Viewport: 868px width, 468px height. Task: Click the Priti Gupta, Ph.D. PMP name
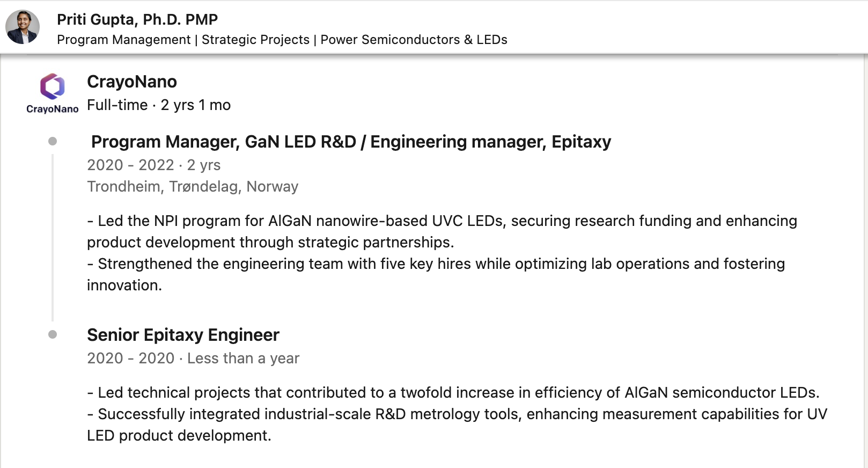[x=137, y=19]
